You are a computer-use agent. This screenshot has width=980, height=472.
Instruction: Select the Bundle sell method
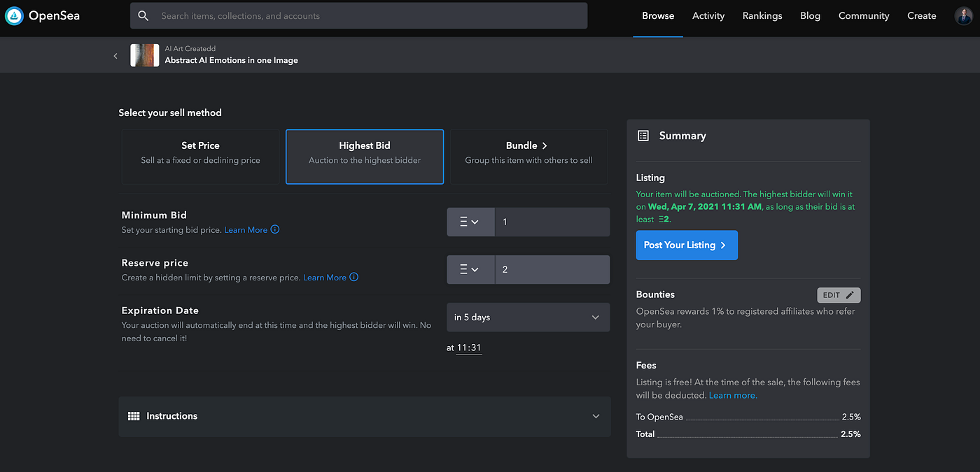[528, 156]
